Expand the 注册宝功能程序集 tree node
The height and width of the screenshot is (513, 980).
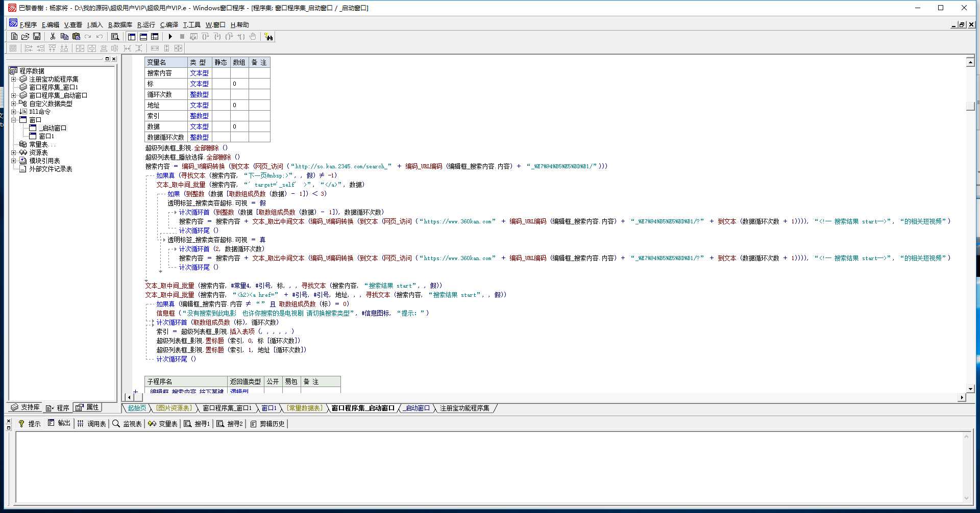[x=14, y=79]
